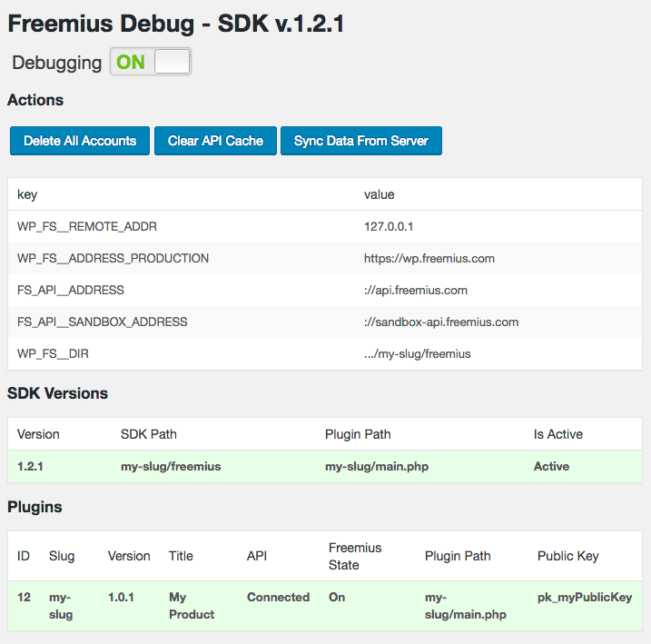Click the https://wp.freemius.com value
651x644 pixels.
pos(429,258)
